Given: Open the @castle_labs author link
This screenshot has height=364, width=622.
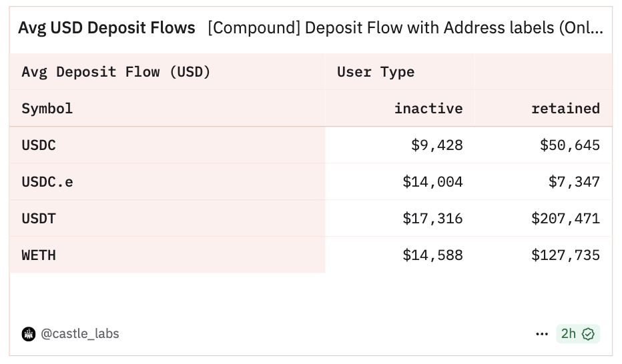Looking at the screenshot, I should coord(79,334).
